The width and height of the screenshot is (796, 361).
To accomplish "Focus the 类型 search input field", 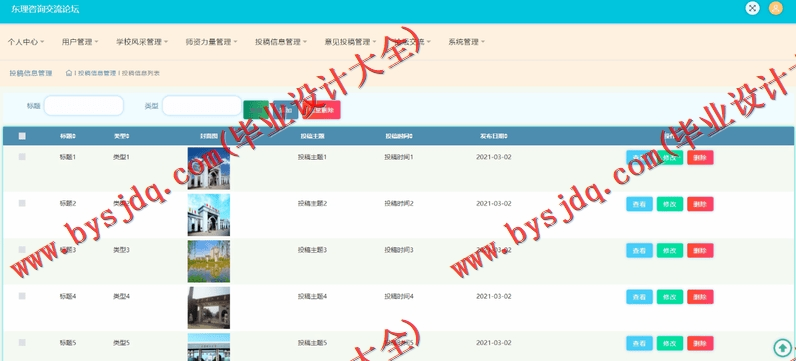I will 202,106.
